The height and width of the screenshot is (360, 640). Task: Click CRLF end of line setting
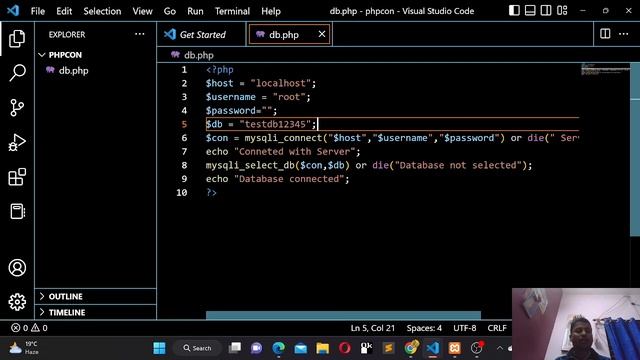(497, 328)
